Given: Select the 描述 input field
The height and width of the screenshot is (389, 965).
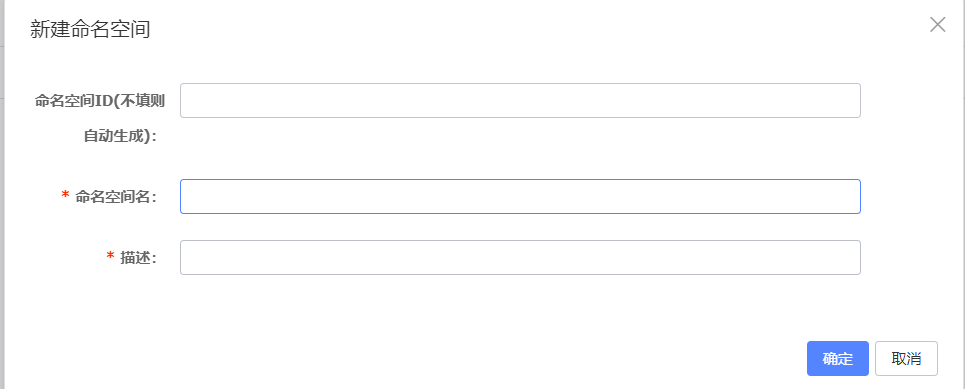Looking at the screenshot, I should pyautogui.click(x=520, y=257).
